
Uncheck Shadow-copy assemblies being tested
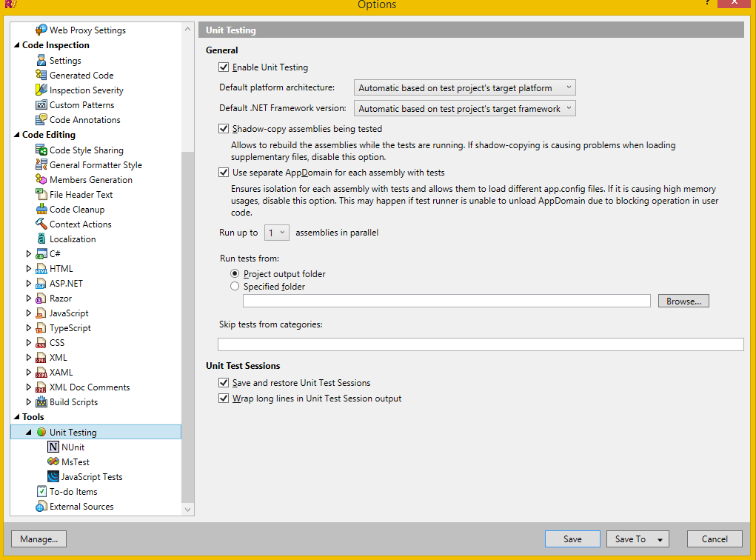pos(224,129)
